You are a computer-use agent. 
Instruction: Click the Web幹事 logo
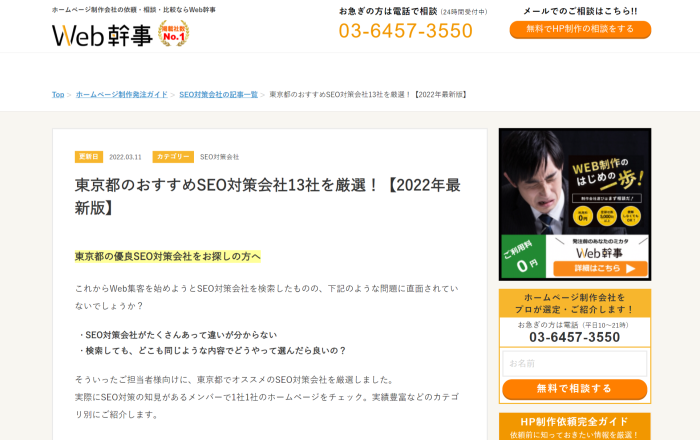click(103, 35)
